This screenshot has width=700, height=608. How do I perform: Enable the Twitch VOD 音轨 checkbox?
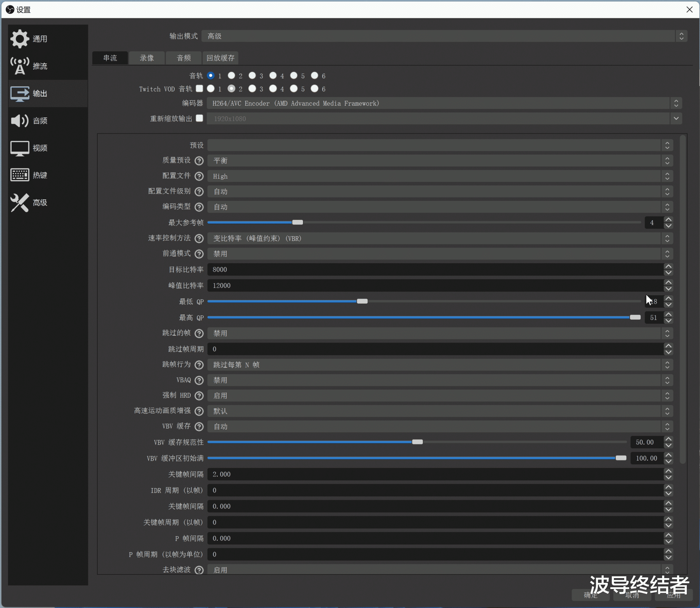pos(199,89)
